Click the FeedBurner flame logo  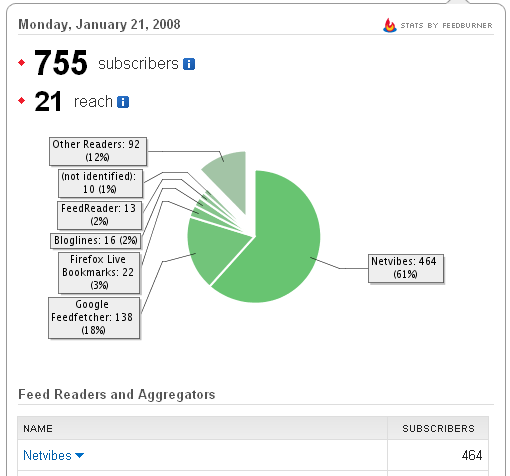[x=390, y=25]
